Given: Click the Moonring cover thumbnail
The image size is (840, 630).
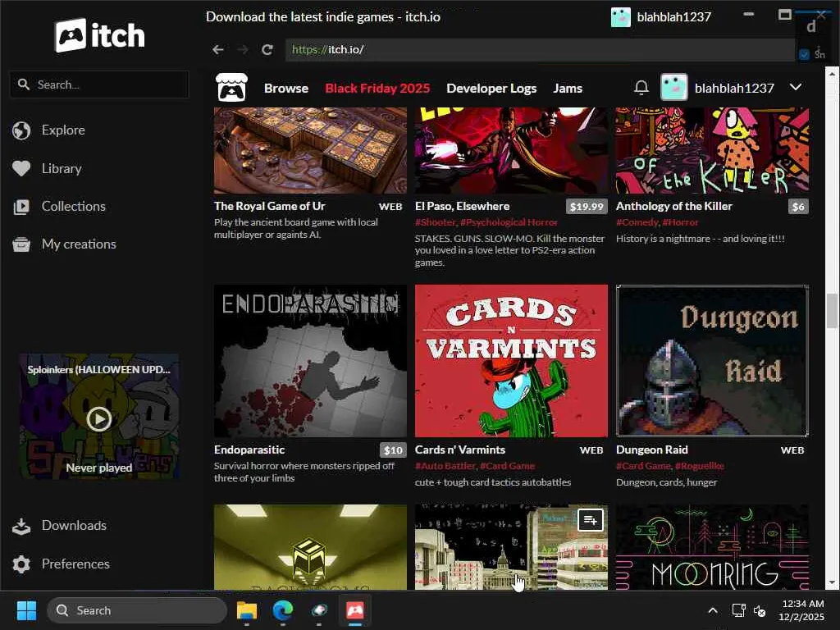Looking at the screenshot, I should tap(712, 547).
